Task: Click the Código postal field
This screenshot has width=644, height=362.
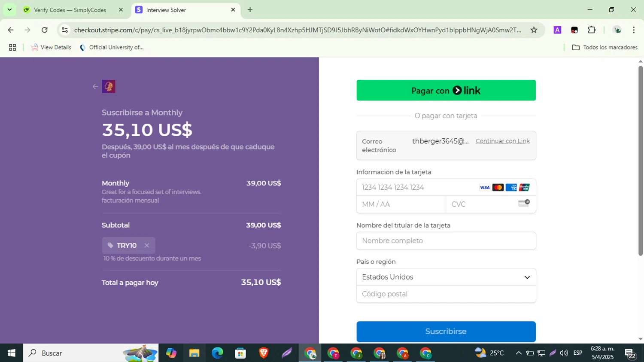Action: tap(446, 294)
